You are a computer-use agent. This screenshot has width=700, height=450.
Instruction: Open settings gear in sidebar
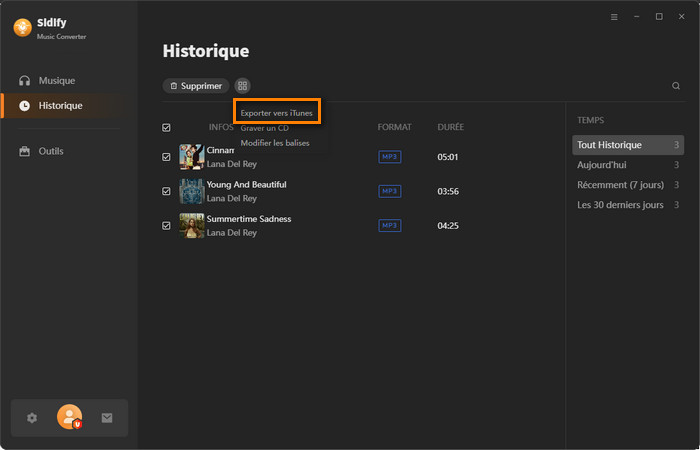[x=32, y=418]
